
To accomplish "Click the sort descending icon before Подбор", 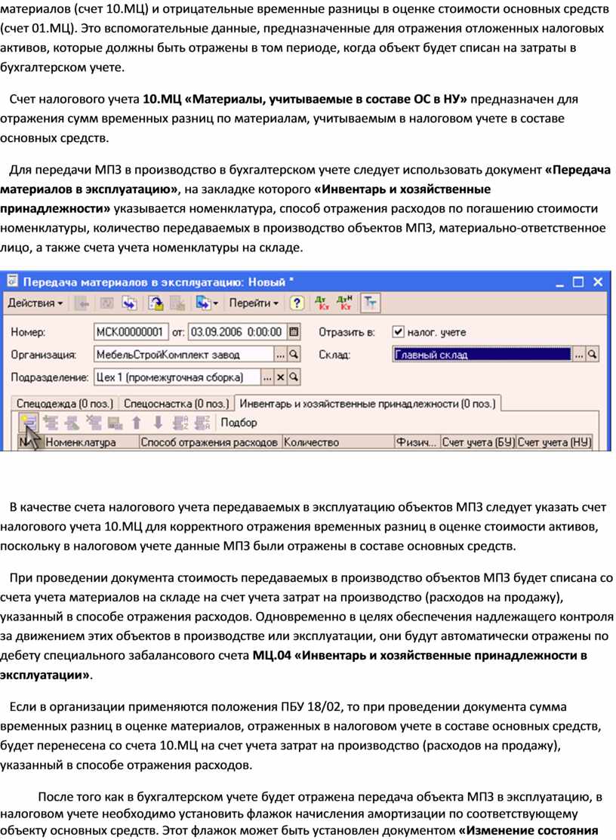I will click(202, 423).
